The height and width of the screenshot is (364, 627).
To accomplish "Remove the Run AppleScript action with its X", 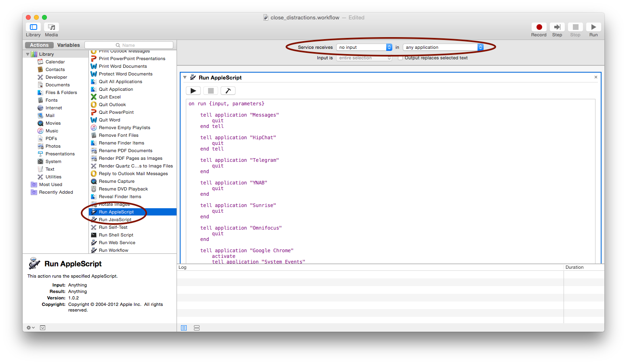I will coord(595,77).
